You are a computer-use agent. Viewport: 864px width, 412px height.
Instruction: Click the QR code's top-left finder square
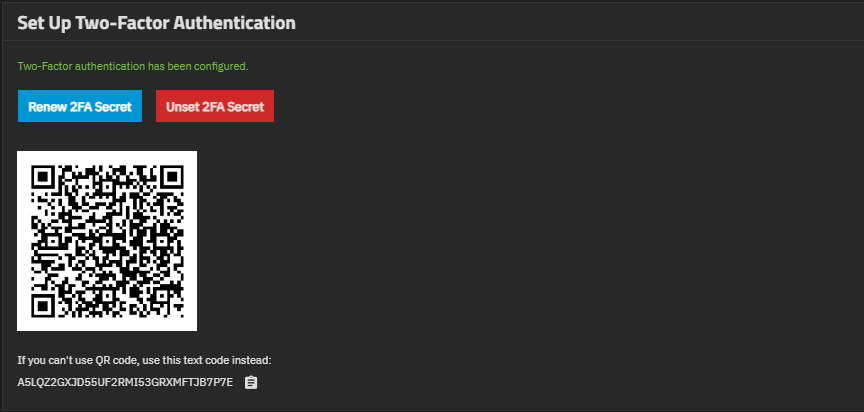click(44, 178)
